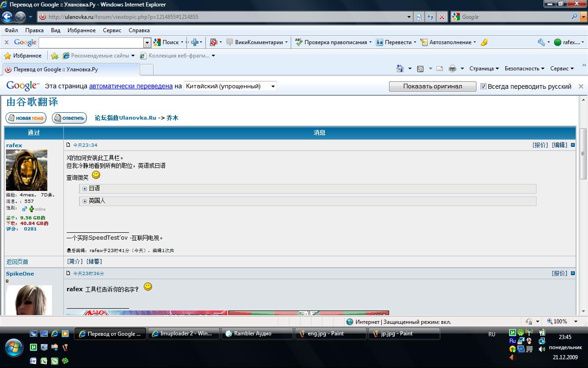Image resolution: width=588 pixels, height=368 pixels.
Task: Go back with the browser Back arrow
Action: tap(7, 17)
